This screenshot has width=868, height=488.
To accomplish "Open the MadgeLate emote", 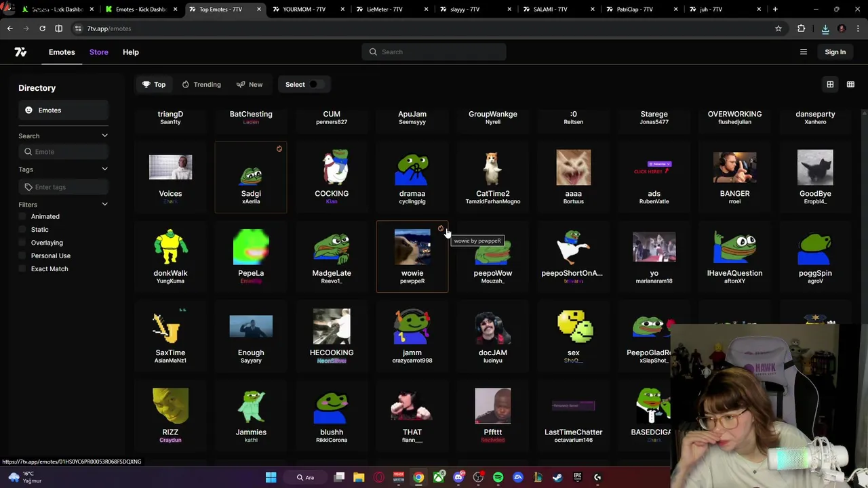I will coord(332,257).
